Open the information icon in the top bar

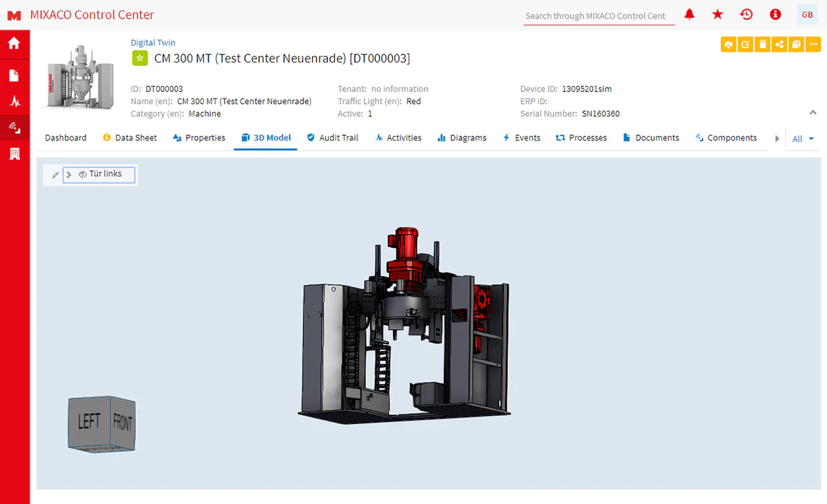(775, 14)
